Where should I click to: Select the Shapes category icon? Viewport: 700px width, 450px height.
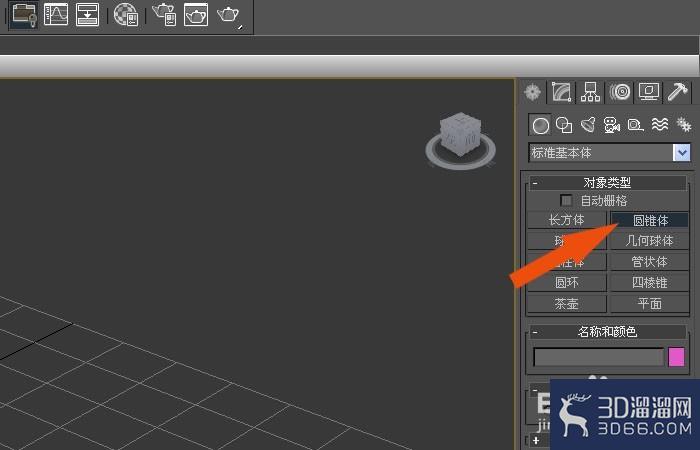[x=564, y=125]
